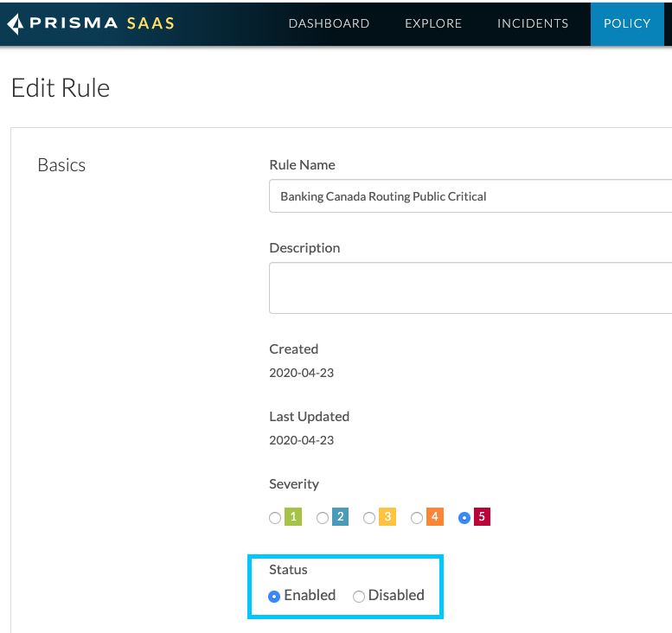Screen dimensions: 672x633
Task: Click the blue severity 2 badge
Action: (x=341, y=517)
